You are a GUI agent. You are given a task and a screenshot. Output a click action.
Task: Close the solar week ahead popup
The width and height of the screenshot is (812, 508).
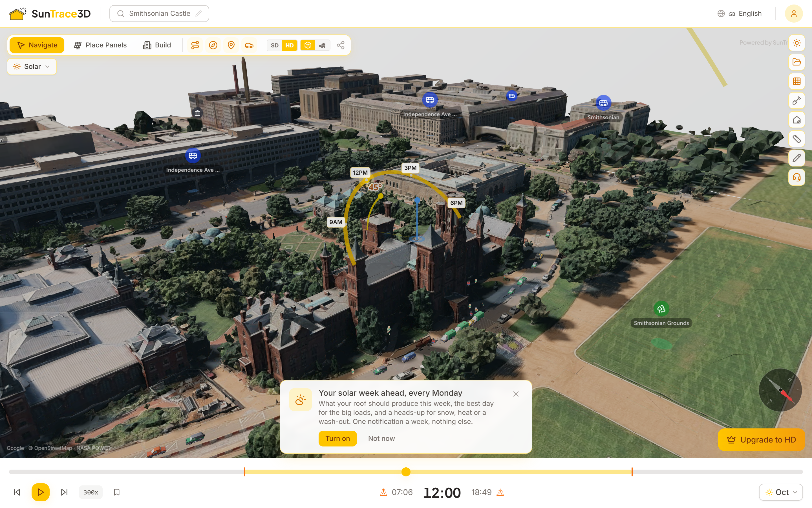516,394
